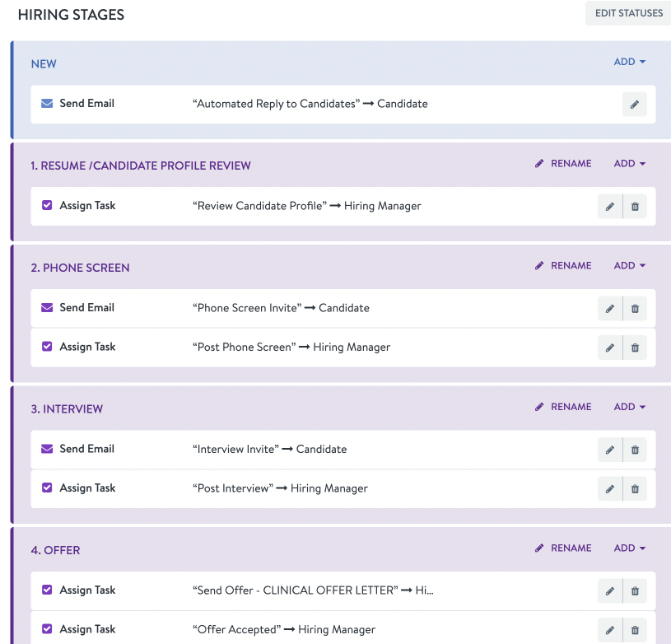671x644 pixels.
Task: Rename the Resume/Candidate Profile Review stage
Action: [x=563, y=164]
